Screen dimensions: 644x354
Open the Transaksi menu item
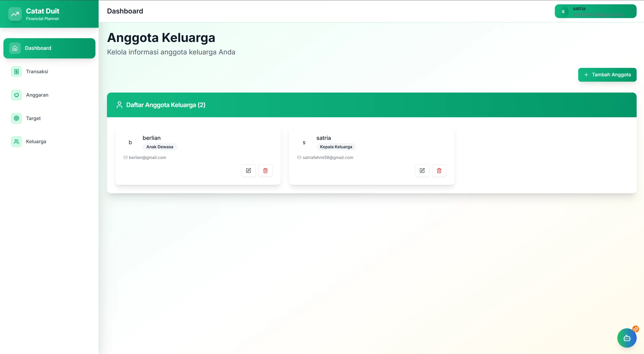click(x=37, y=72)
